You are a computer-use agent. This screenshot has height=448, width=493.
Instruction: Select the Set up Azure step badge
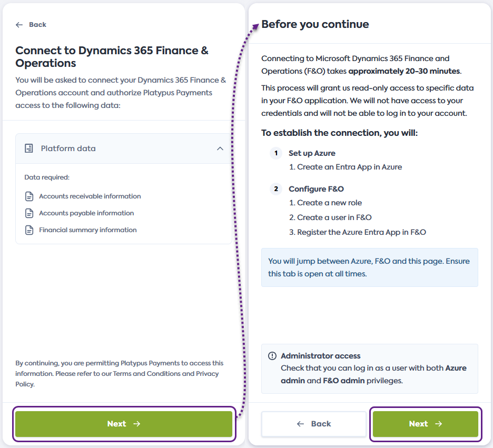(x=276, y=153)
